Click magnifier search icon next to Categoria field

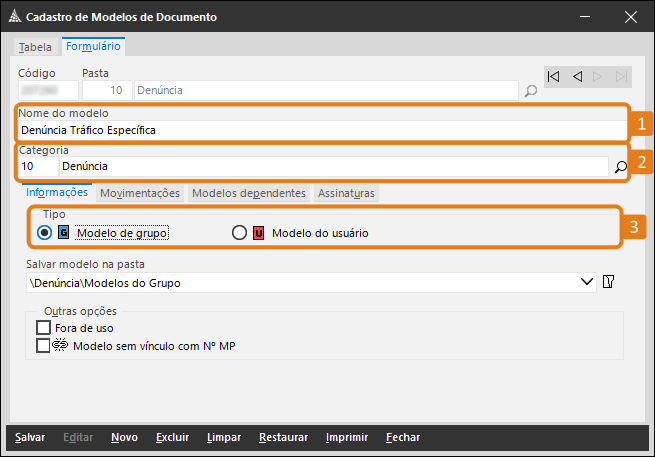point(621,167)
